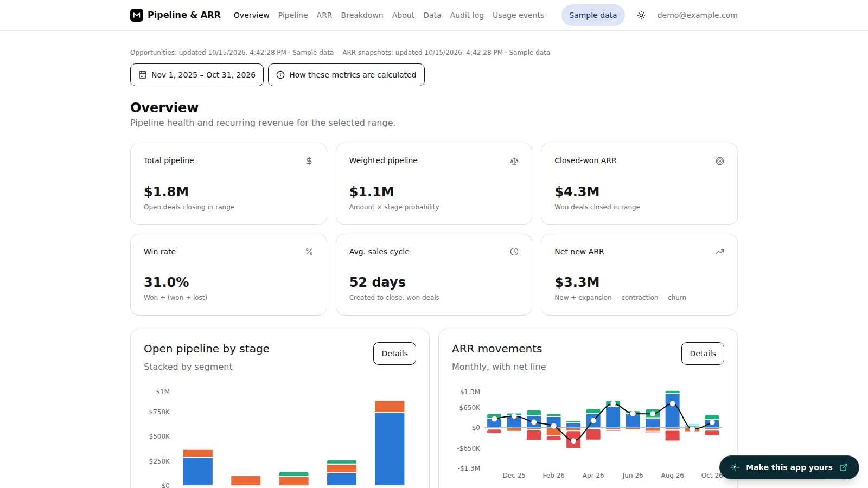Image resolution: width=868 pixels, height=488 pixels.
Task: Click demo@example.com account menu
Action: pos(697,15)
